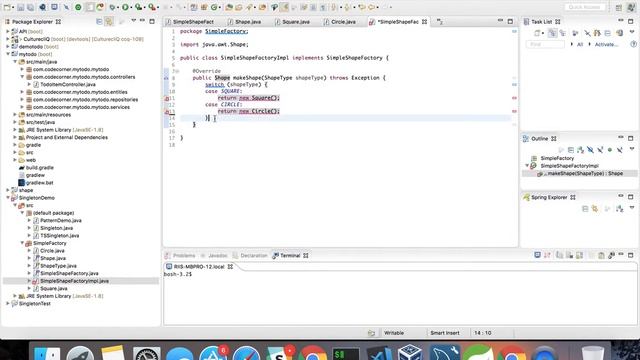This screenshot has height=360, width=640.
Task: Click the green Run button in the toolbar
Action: click(x=126, y=7)
